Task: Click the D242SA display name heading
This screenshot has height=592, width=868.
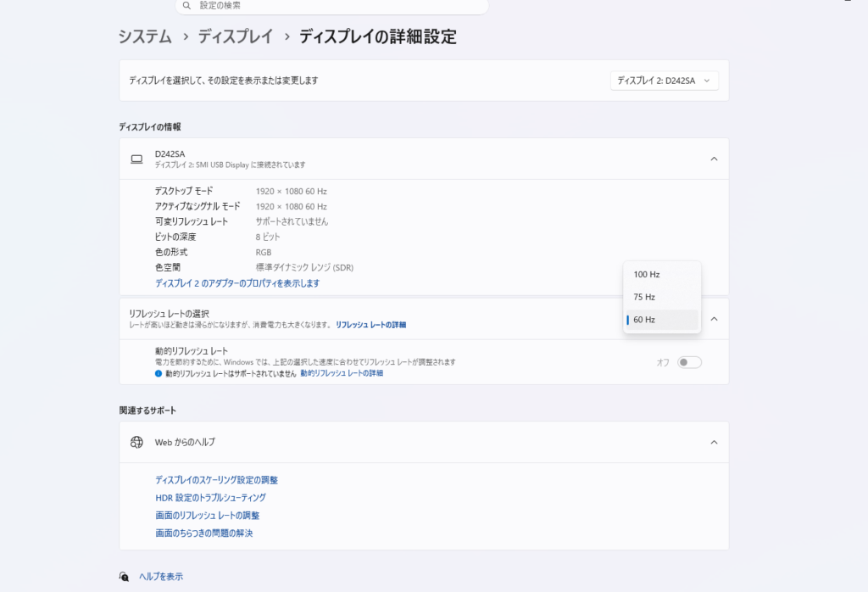Action: [170, 154]
